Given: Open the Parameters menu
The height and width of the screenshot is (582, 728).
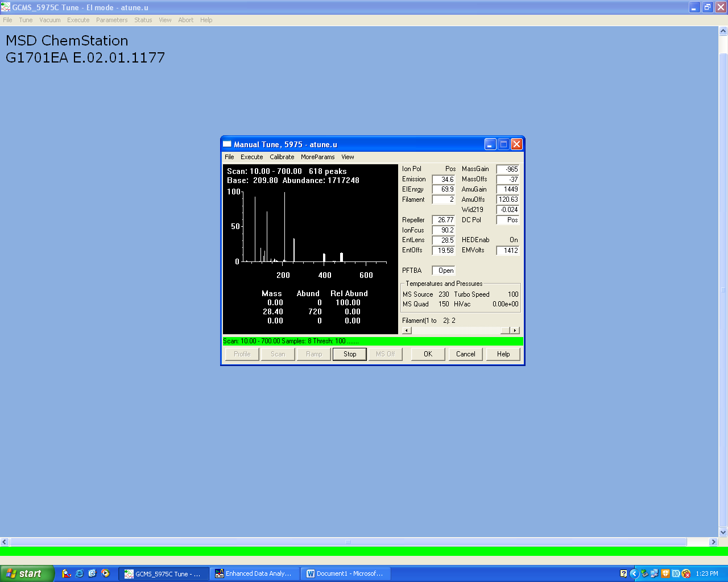Looking at the screenshot, I should [112, 20].
